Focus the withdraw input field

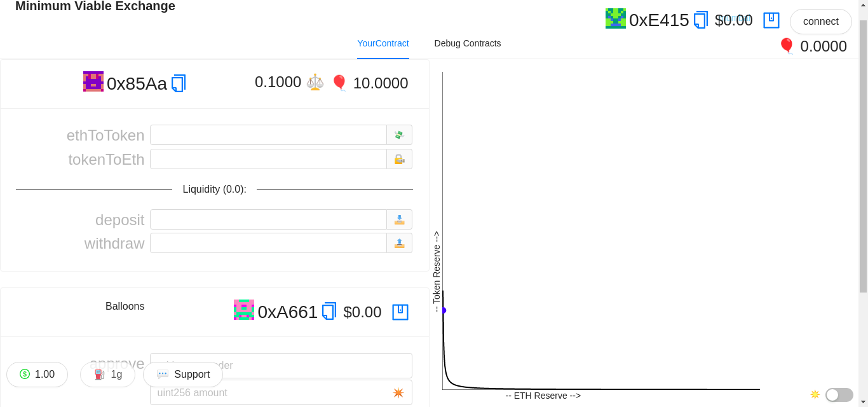click(268, 243)
